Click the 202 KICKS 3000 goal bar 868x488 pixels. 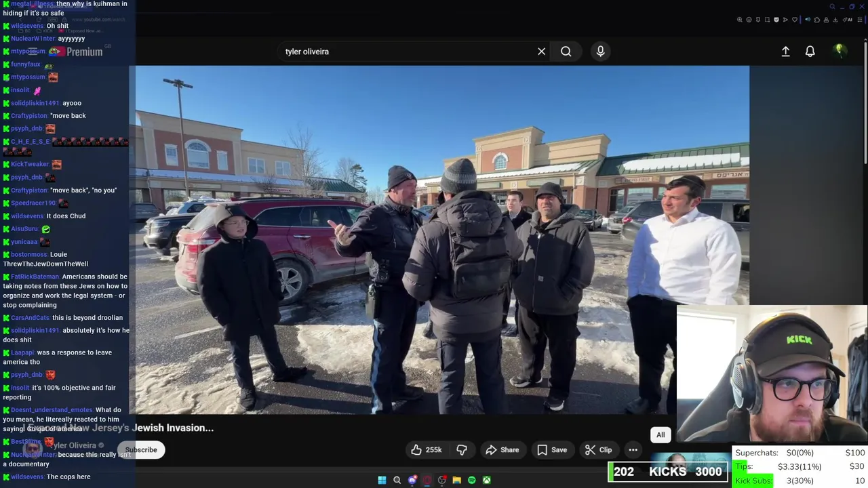click(x=668, y=472)
